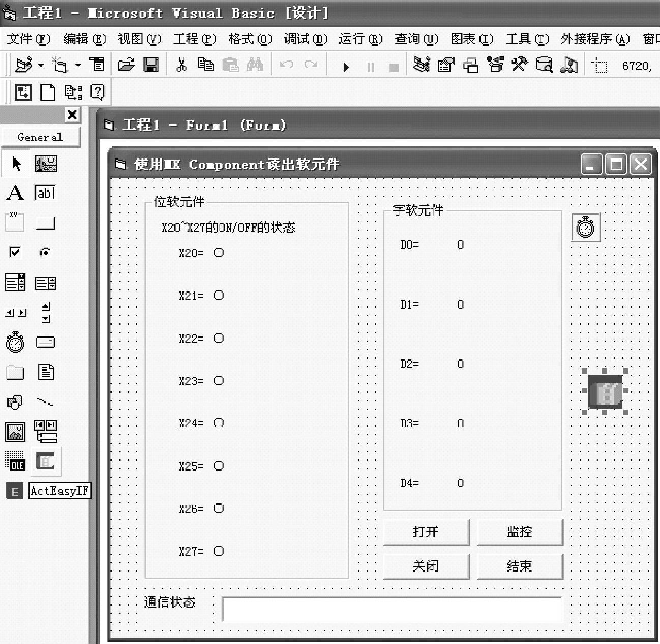Click the Save Project floppy disk icon
660x644 pixels.
(x=151, y=65)
